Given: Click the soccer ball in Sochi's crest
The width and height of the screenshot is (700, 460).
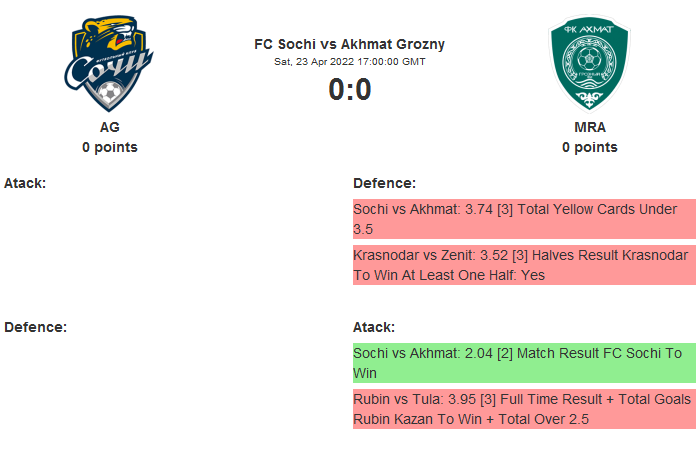Looking at the screenshot, I should coord(109,95).
